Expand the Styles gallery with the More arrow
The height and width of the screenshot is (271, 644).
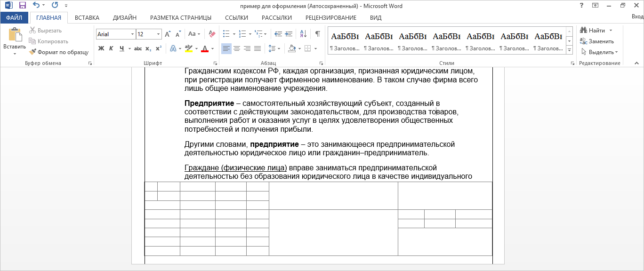click(x=569, y=49)
